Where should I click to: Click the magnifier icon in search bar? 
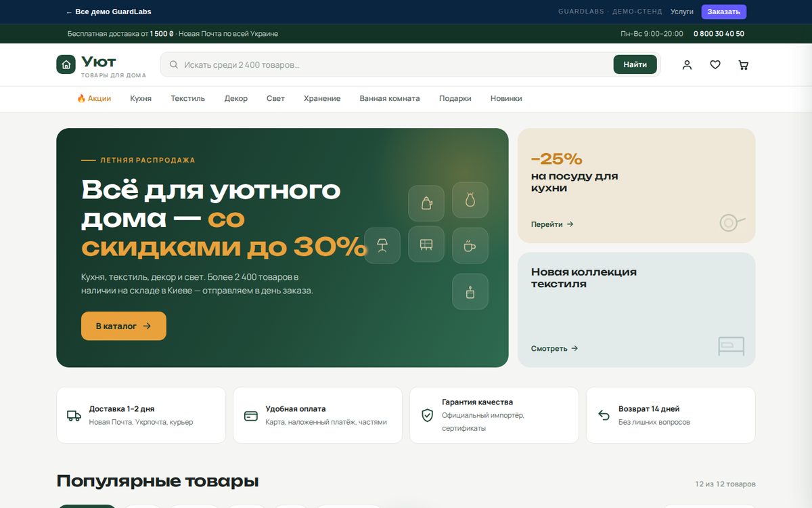(x=174, y=65)
